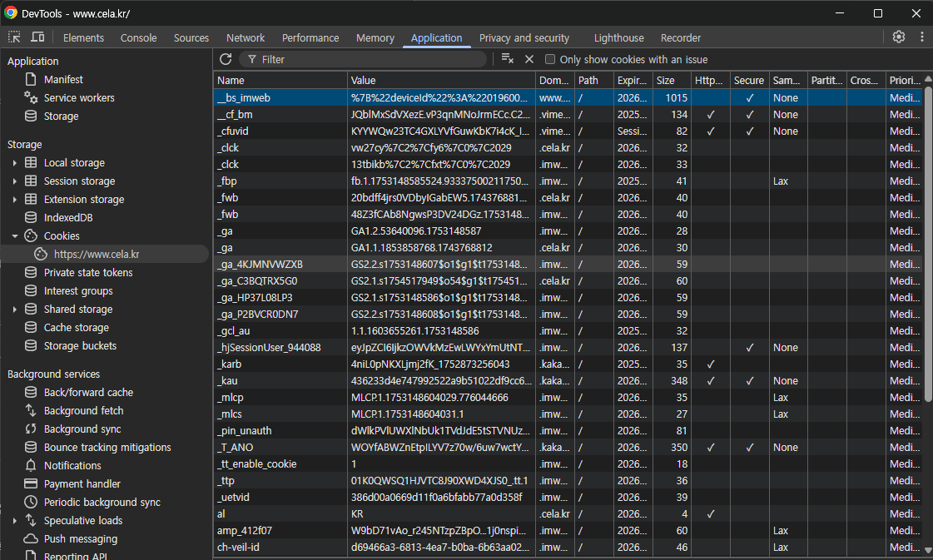
Task: Switch to the Network tab
Action: [246, 37]
